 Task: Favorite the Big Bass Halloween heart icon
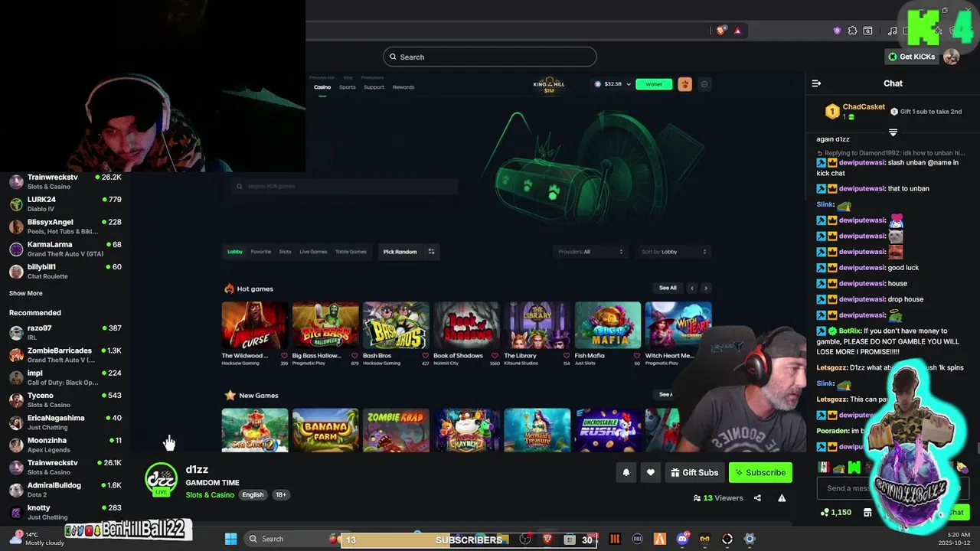[354, 356]
